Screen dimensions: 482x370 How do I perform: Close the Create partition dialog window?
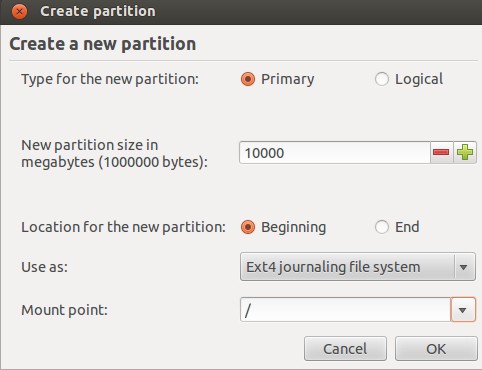click(x=19, y=12)
